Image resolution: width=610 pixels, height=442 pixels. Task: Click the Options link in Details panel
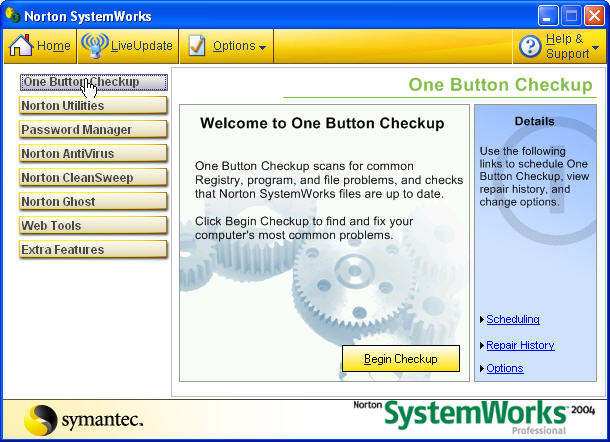(x=504, y=368)
